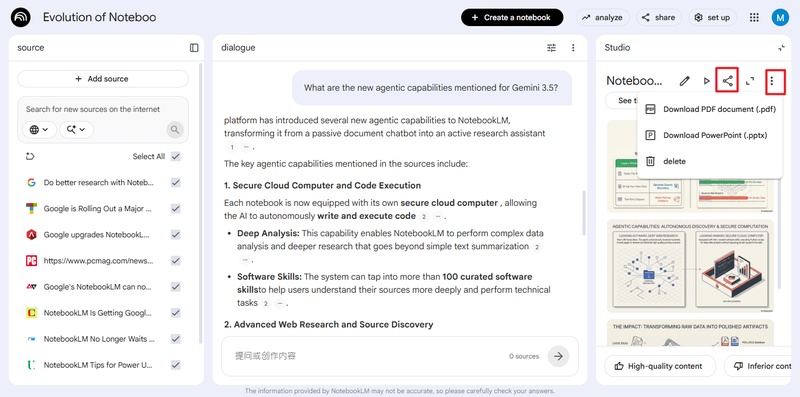Play the Studio slideshow
Image resolution: width=800 pixels, height=397 pixels.
click(706, 81)
